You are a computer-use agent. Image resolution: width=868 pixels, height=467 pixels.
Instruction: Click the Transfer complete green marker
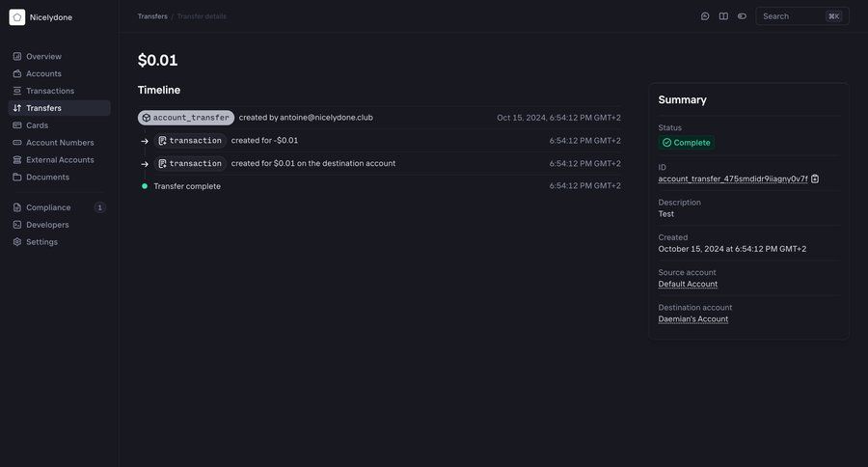[x=145, y=186]
